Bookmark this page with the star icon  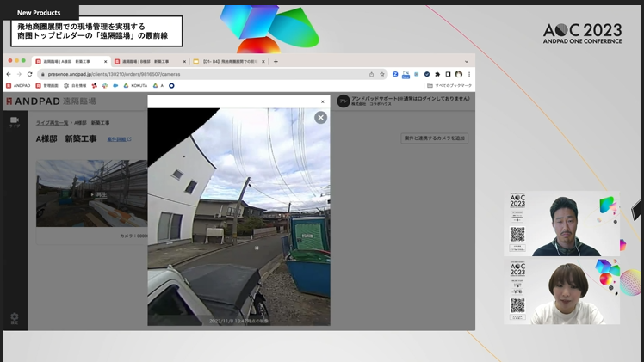(x=382, y=74)
